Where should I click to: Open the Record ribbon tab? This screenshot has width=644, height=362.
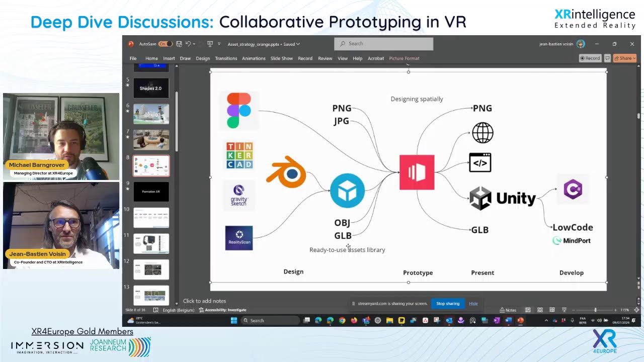point(305,58)
